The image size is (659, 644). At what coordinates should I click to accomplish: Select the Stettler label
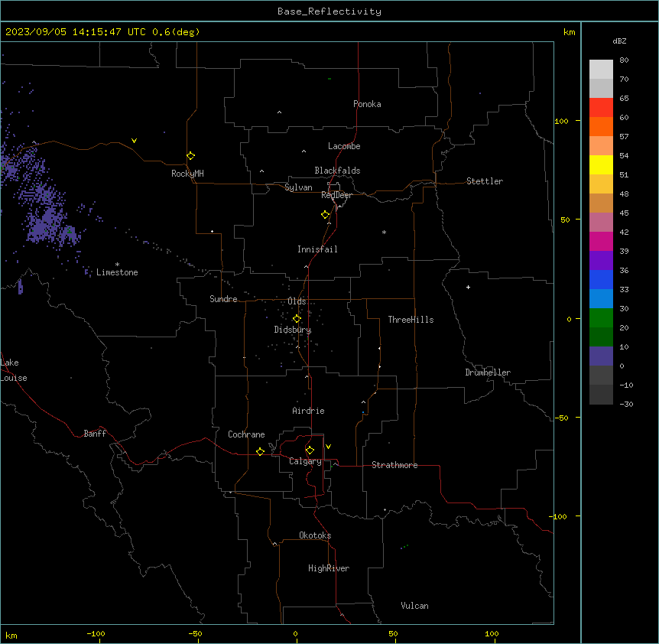484,181
